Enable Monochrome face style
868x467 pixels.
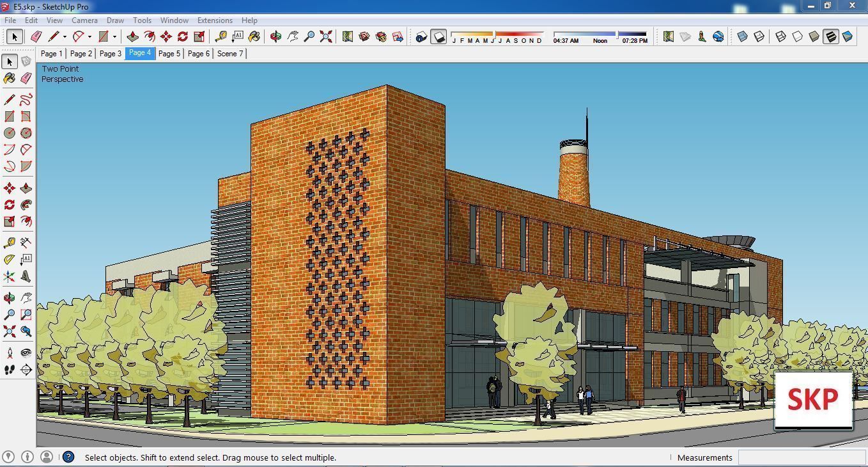848,36
